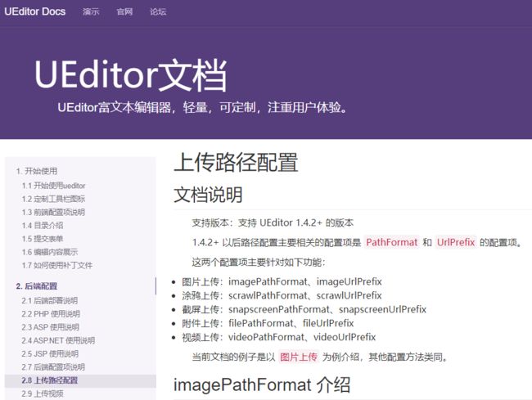Open the 论坛 navigation link

click(158, 12)
